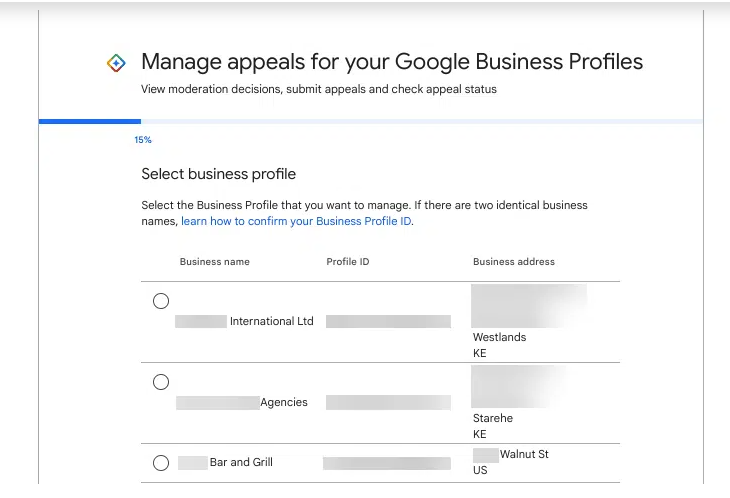Click the Select business profile heading
Image resolution: width=730 pixels, height=498 pixels.
tap(218, 174)
